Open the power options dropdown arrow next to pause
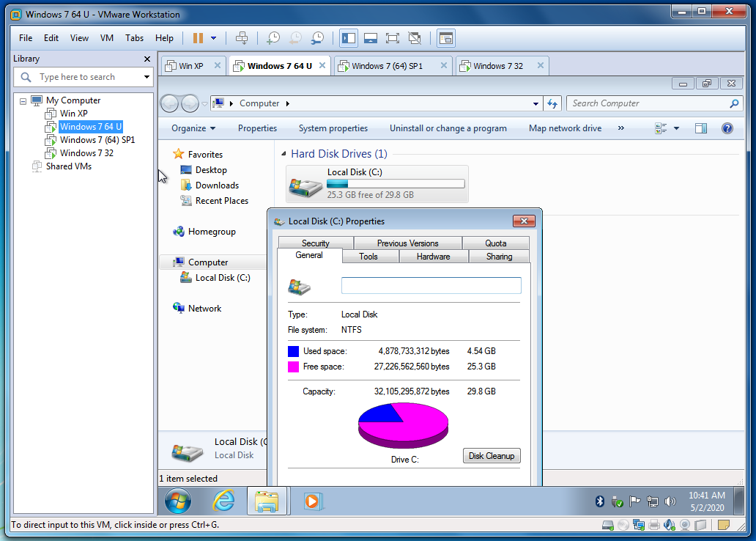 [x=214, y=38]
